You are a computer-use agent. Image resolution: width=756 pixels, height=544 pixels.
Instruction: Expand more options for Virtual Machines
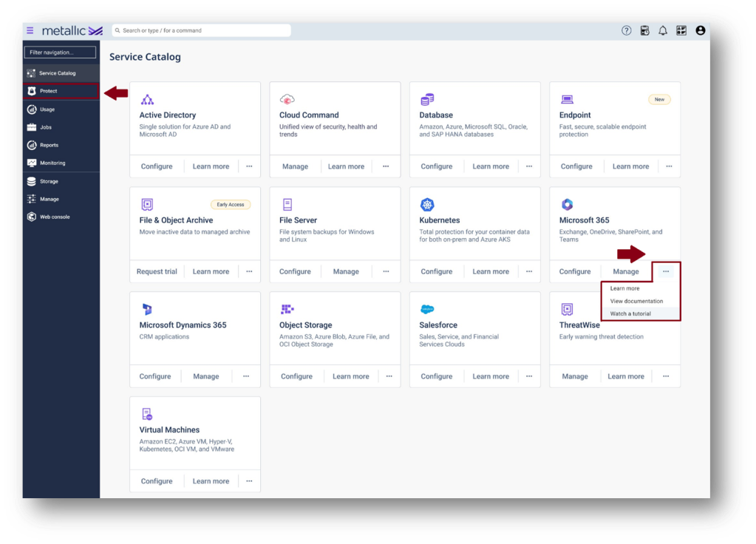pyautogui.click(x=249, y=481)
